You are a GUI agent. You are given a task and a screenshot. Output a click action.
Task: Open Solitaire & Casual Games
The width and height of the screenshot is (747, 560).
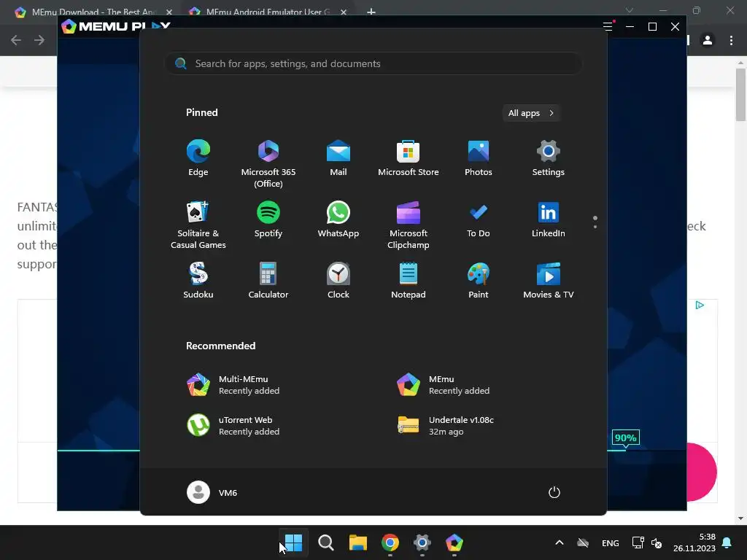(x=198, y=225)
